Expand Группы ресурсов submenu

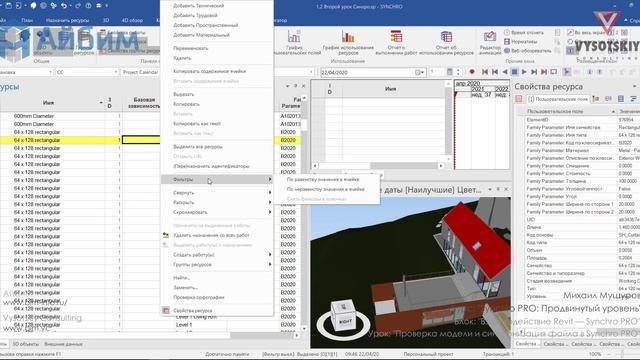[x=217, y=264]
